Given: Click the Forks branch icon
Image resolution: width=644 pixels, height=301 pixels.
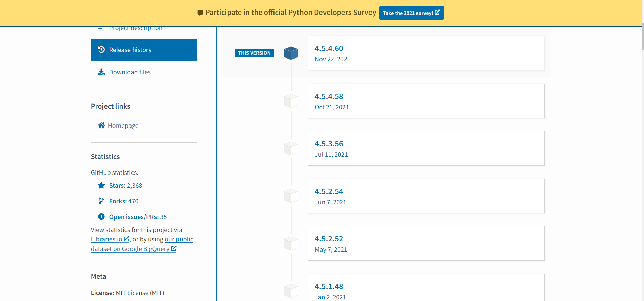Looking at the screenshot, I should click(x=101, y=201).
